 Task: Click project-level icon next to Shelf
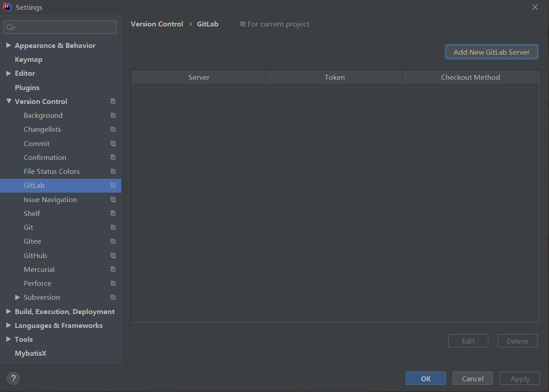click(x=113, y=213)
